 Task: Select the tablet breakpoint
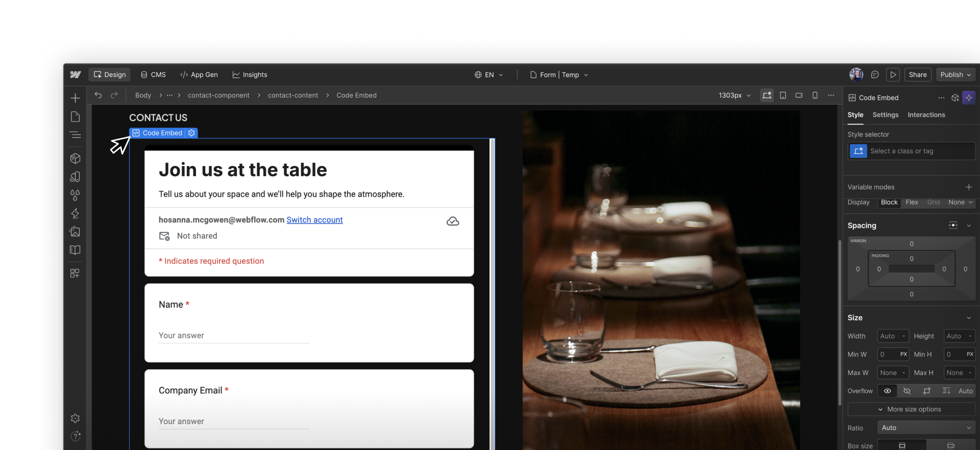click(x=783, y=95)
